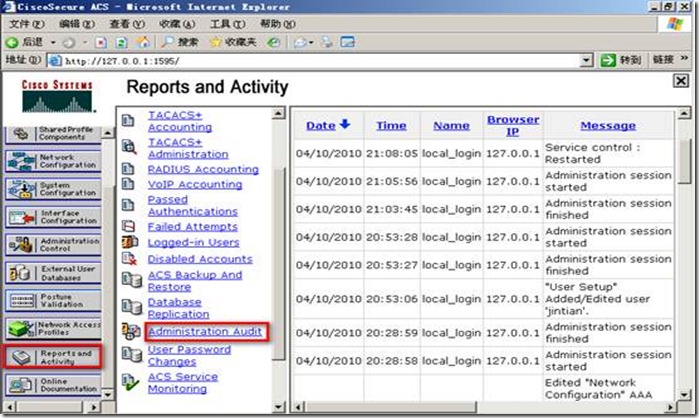The image size is (699, 418).
Task: Open the Failed Attempts link
Action: coord(193,226)
